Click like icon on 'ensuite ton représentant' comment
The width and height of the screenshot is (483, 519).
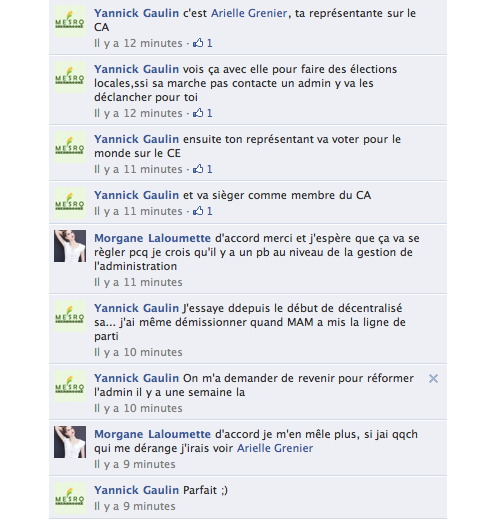198,169
